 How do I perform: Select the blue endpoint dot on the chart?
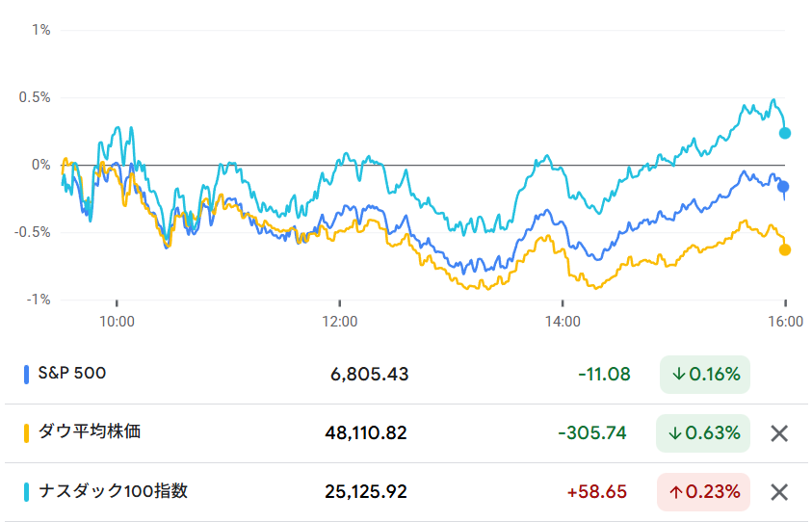[x=783, y=187]
